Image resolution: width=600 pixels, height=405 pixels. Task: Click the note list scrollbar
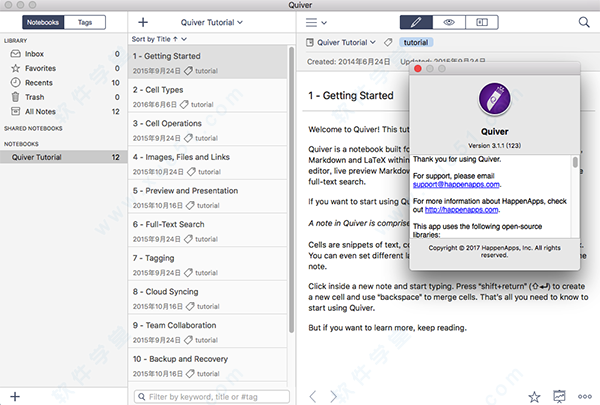pos(292,189)
